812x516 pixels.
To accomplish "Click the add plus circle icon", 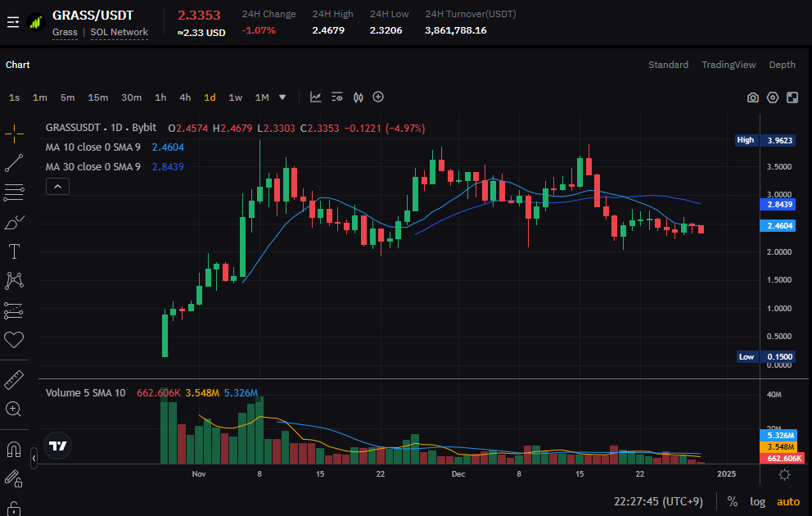I will tap(378, 97).
